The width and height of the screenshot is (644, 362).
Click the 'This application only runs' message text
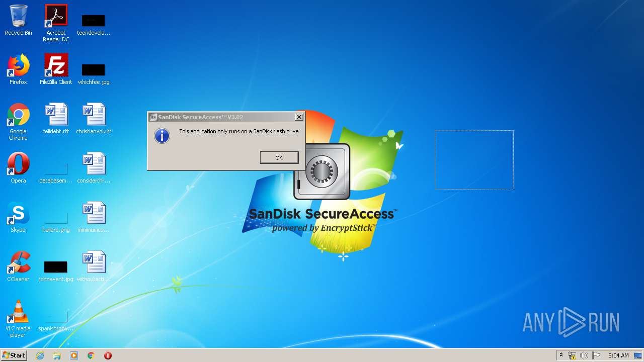click(x=239, y=131)
